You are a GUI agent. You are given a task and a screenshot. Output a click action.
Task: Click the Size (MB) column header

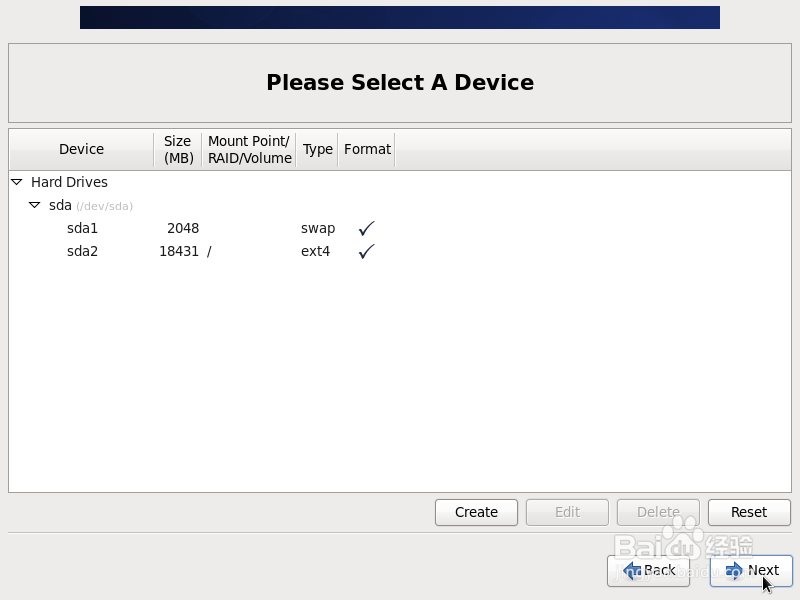(177, 148)
